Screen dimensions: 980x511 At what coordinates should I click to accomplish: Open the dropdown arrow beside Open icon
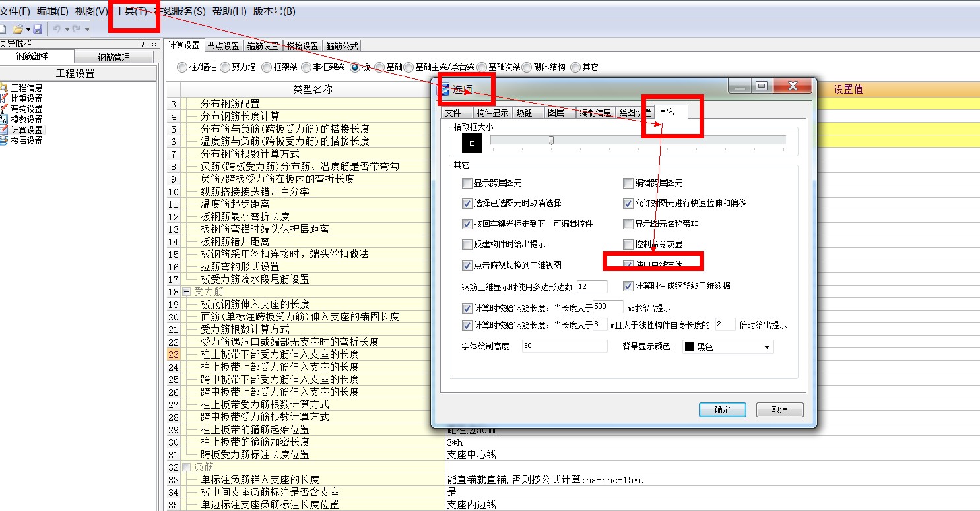coord(28,29)
